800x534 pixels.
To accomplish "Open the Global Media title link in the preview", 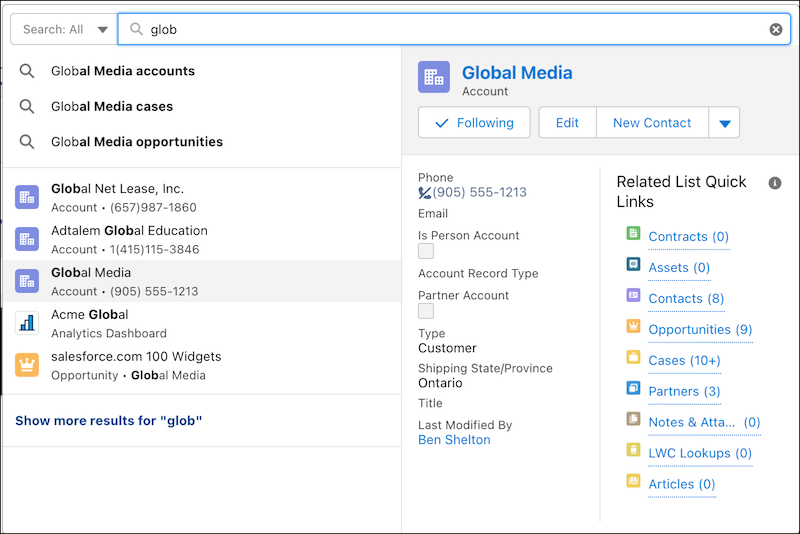I will [x=517, y=73].
